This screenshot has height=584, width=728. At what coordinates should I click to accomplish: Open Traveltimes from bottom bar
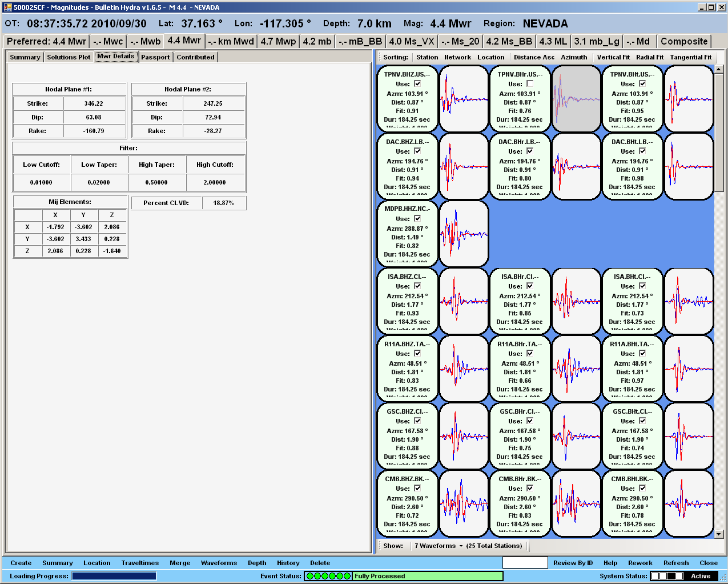140,563
